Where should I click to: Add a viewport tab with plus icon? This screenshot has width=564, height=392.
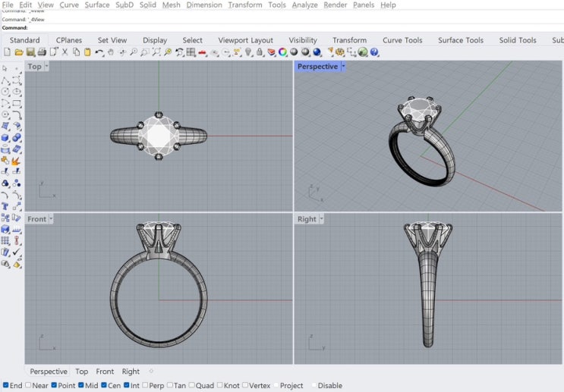pos(151,372)
